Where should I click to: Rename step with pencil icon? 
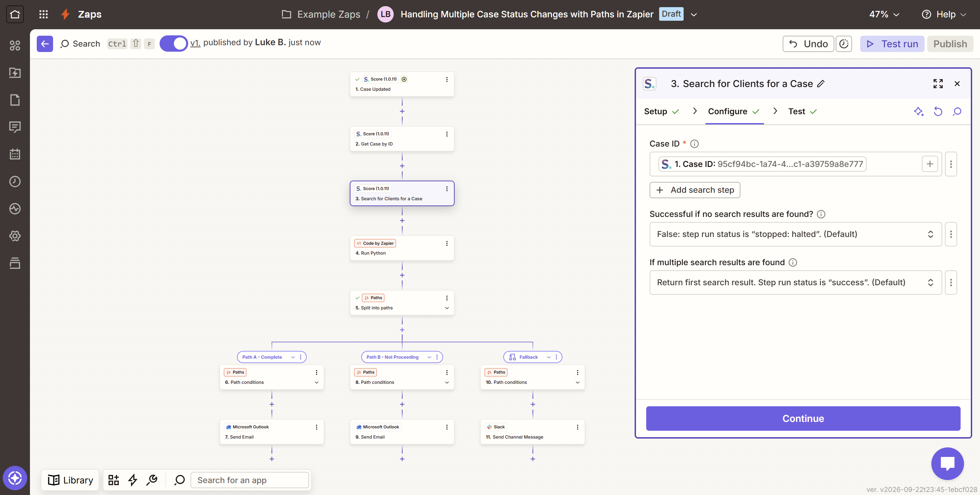(x=821, y=84)
